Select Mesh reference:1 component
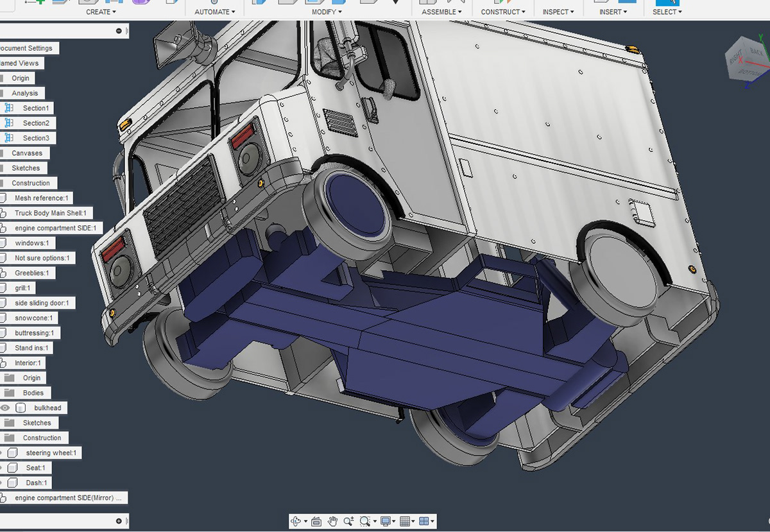 click(x=37, y=198)
